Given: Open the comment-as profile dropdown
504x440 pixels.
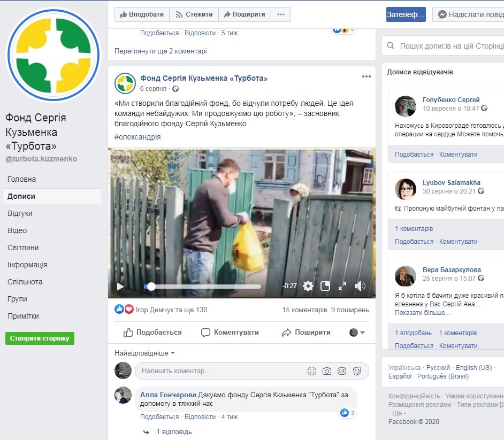Looking at the screenshot, I should pyautogui.click(x=357, y=333).
